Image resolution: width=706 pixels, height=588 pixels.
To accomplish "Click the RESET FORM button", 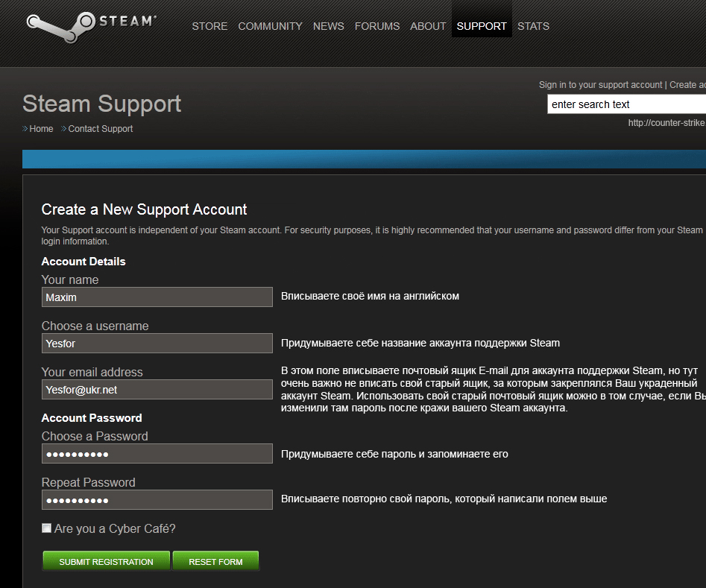I will click(215, 561).
